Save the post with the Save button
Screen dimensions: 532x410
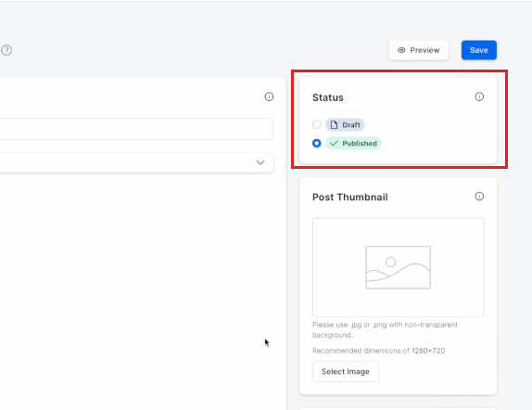pos(479,50)
